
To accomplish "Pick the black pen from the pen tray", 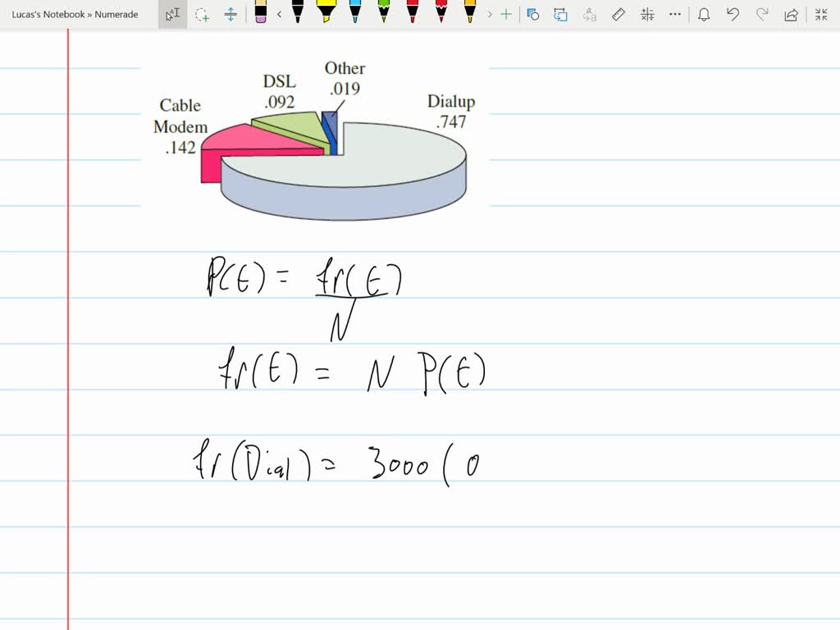I will tap(296, 14).
